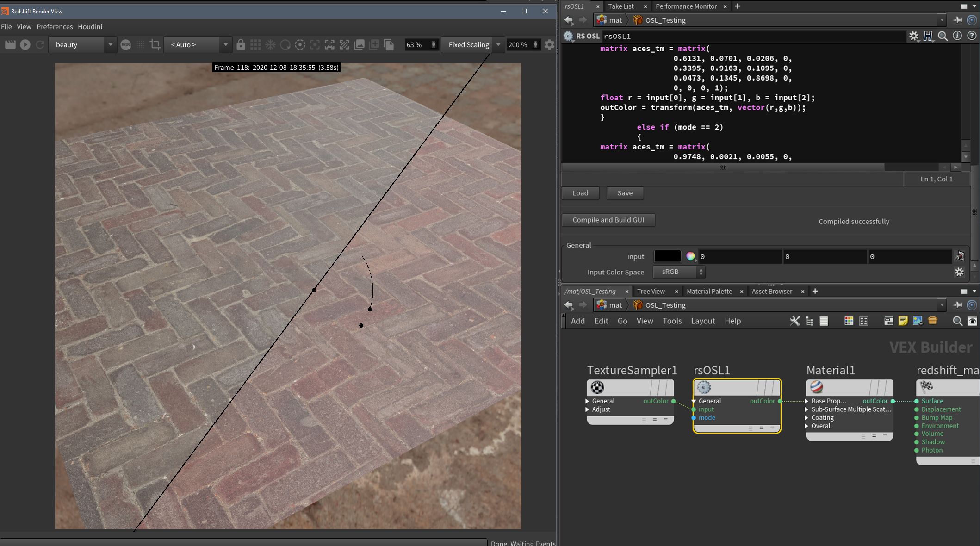Switch to the Material Palette tab
Screen dimensions: 980x546
709,291
